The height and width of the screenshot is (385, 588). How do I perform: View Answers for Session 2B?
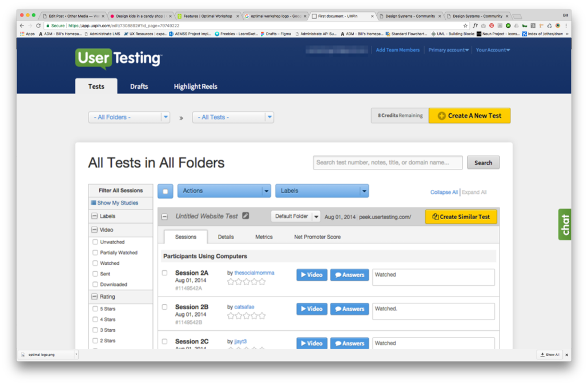click(349, 309)
